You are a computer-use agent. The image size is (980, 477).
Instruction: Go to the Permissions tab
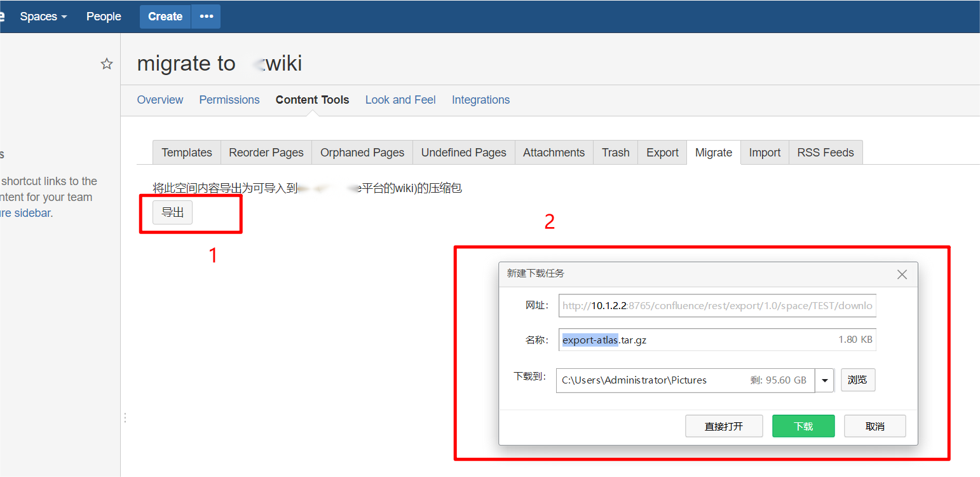229,100
